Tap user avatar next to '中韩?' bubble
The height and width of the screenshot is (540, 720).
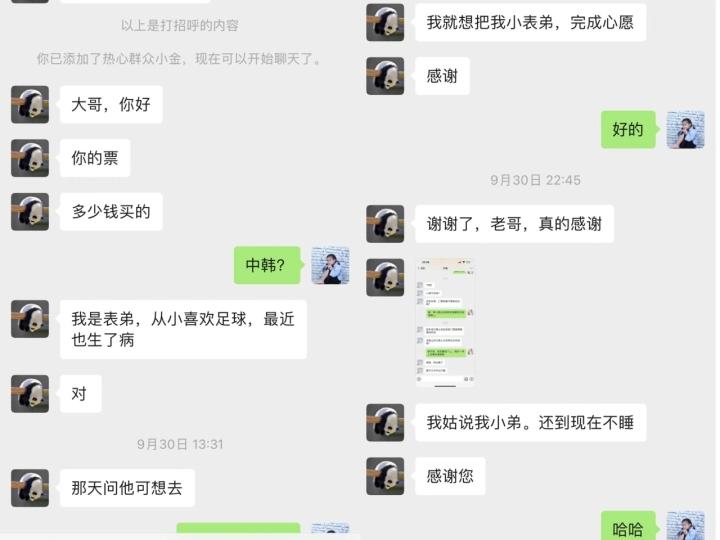(331, 265)
